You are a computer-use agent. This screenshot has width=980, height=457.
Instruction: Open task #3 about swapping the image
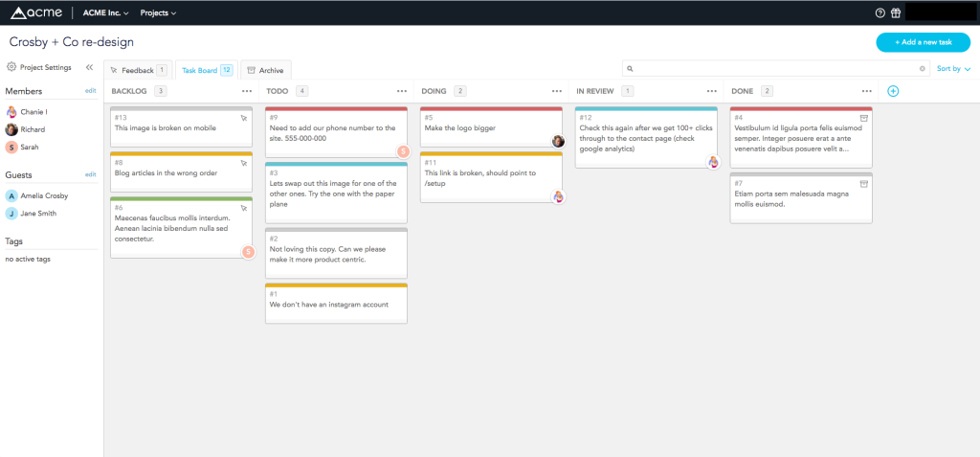pyautogui.click(x=336, y=193)
